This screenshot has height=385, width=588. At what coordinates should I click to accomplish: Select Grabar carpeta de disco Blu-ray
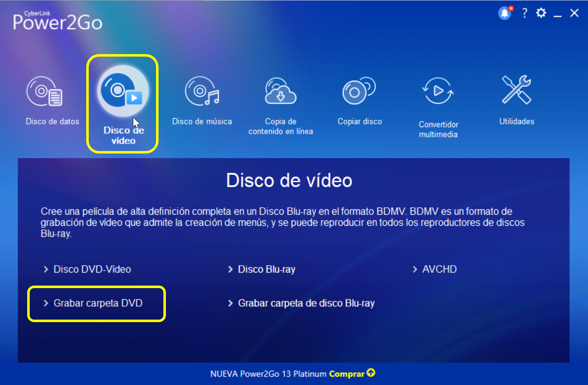pos(306,303)
